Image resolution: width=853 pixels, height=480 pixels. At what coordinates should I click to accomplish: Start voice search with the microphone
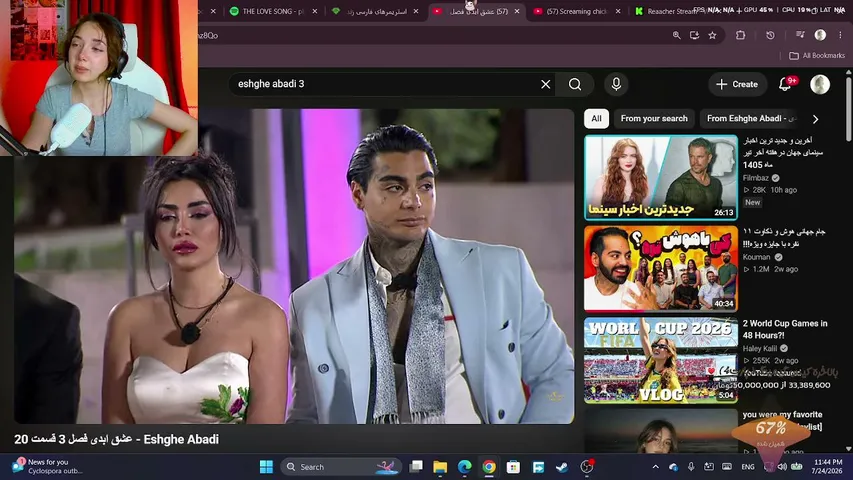click(x=616, y=84)
